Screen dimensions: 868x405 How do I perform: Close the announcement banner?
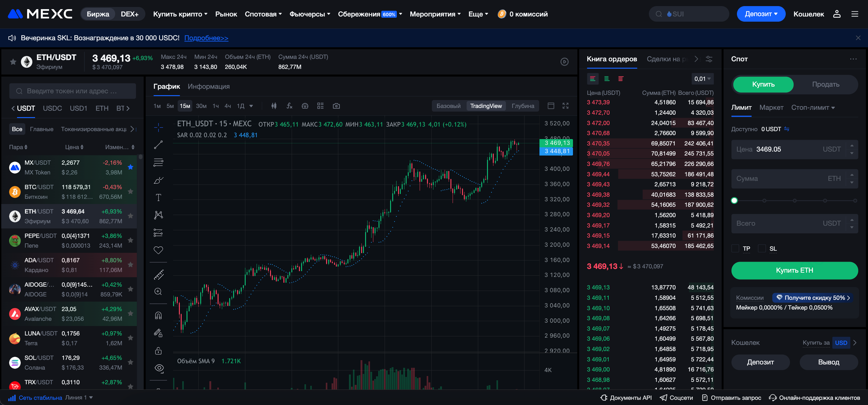[x=858, y=38]
